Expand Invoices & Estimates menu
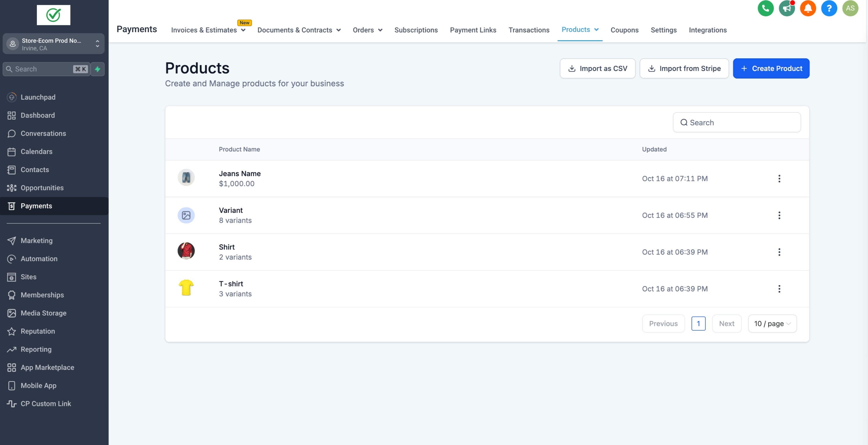The height and width of the screenshot is (445, 868). [x=208, y=30]
